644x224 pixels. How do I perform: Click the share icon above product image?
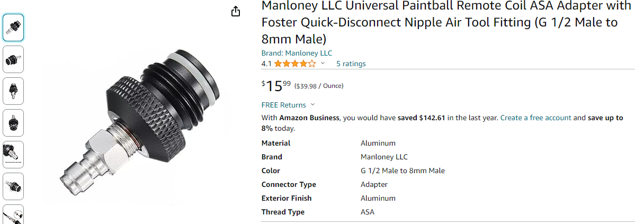[x=236, y=12]
